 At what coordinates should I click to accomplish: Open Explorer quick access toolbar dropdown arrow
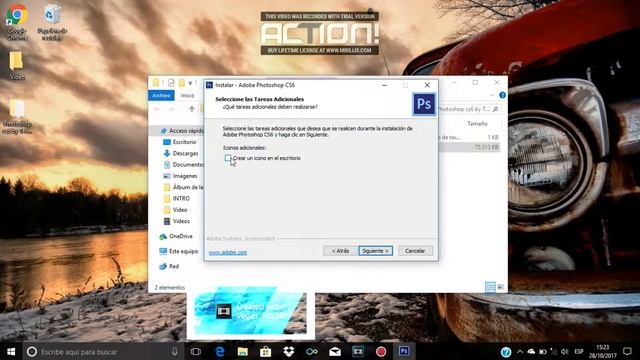(190, 83)
